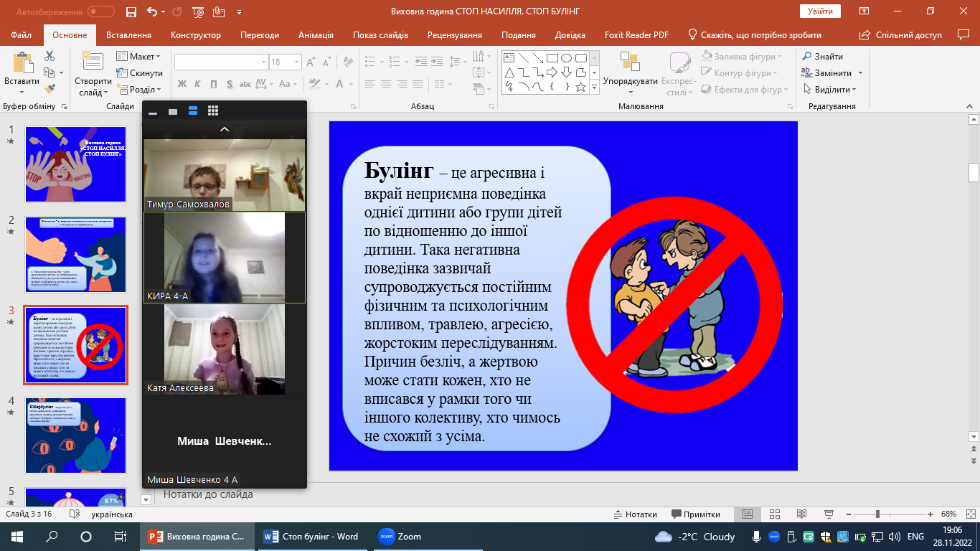Save the presentation with the floppy disk icon

(x=131, y=11)
